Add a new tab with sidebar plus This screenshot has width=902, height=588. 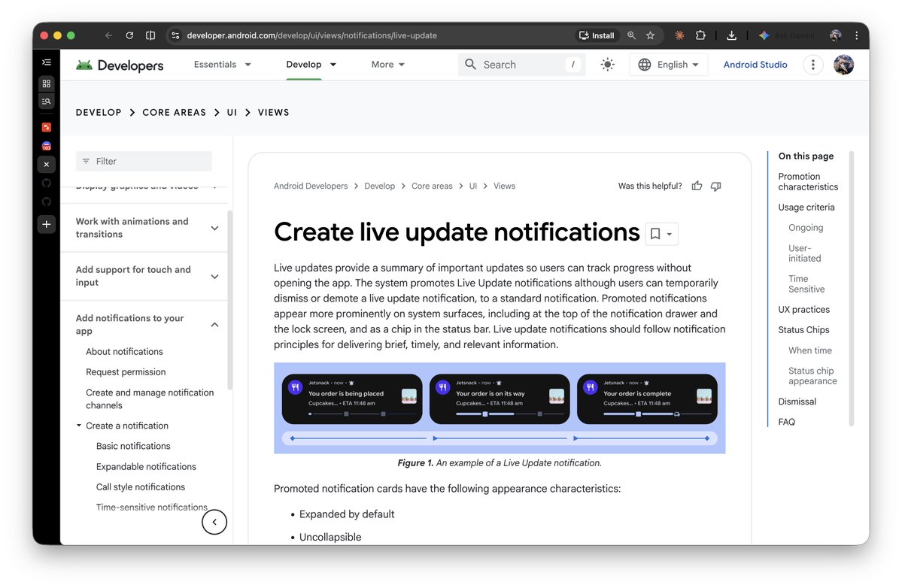coord(47,224)
